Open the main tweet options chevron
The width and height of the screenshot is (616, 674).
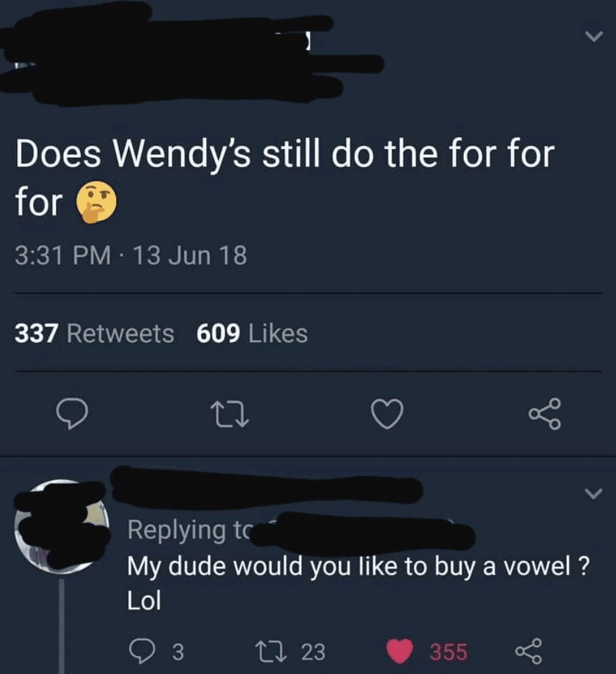coord(595,36)
